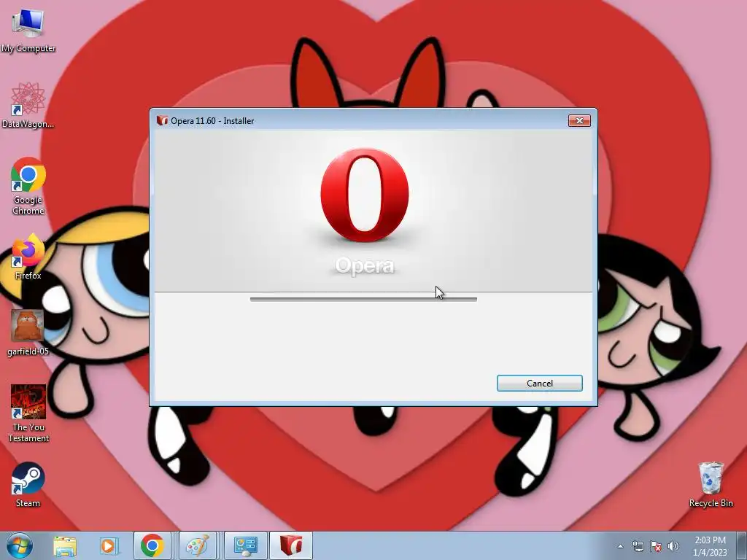Open the clock showing 2:03 PM

pyautogui.click(x=710, y=546)
